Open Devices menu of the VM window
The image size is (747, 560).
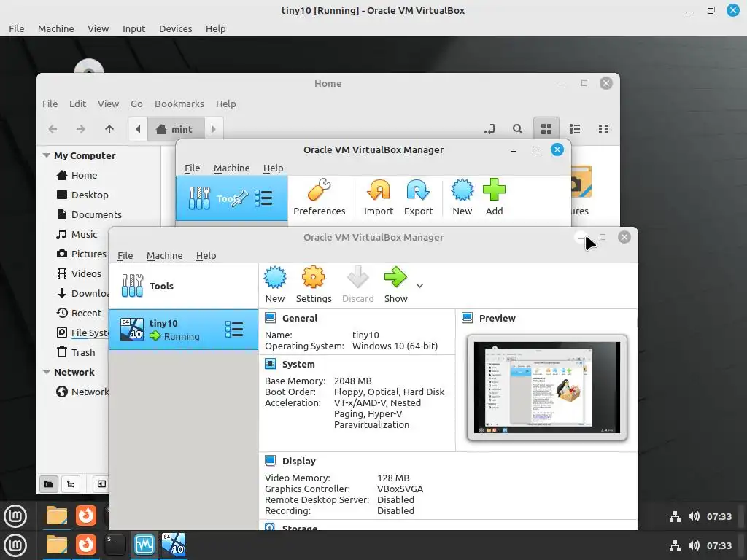(175, 28)
